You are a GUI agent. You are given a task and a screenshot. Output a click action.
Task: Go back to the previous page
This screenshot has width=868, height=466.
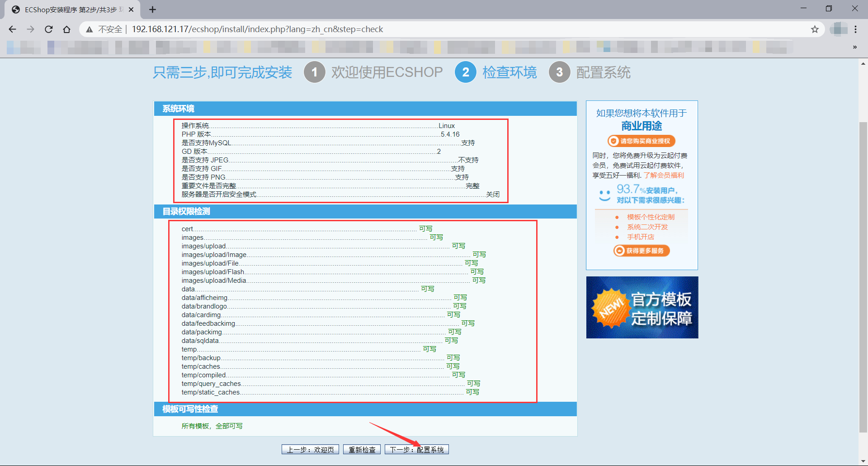[12, 29]
